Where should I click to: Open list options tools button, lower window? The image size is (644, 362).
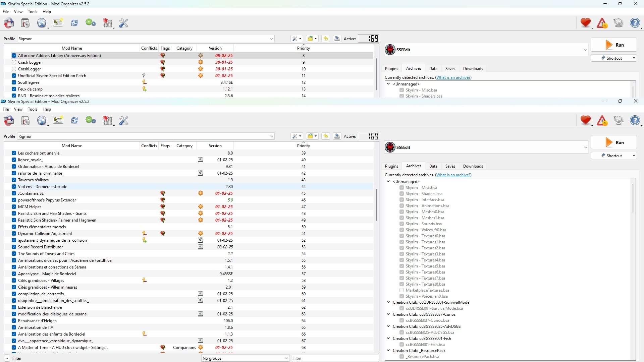(297, 136)
